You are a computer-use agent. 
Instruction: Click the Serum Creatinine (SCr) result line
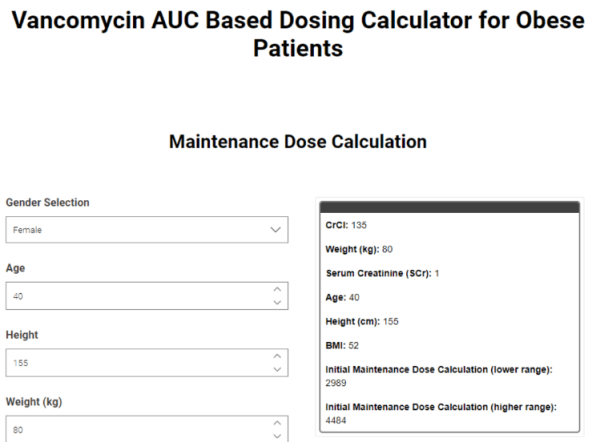pyautogui.click(x=382, y=273)
